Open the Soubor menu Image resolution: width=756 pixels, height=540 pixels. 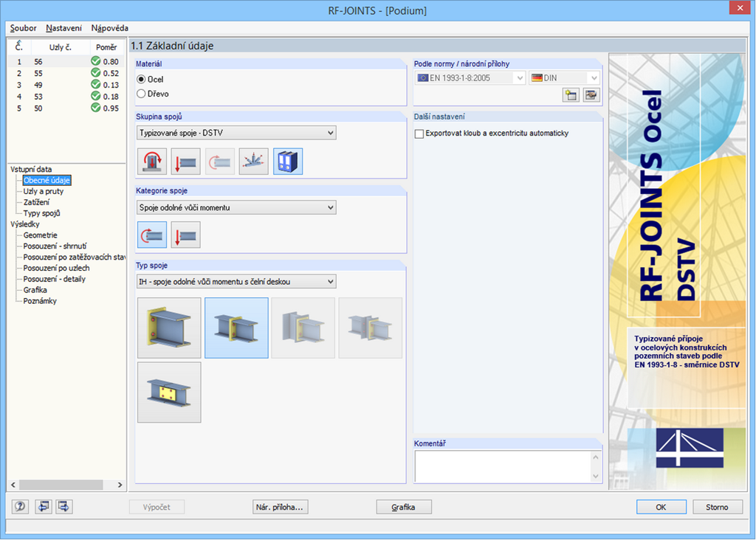[x=23, y=28]
